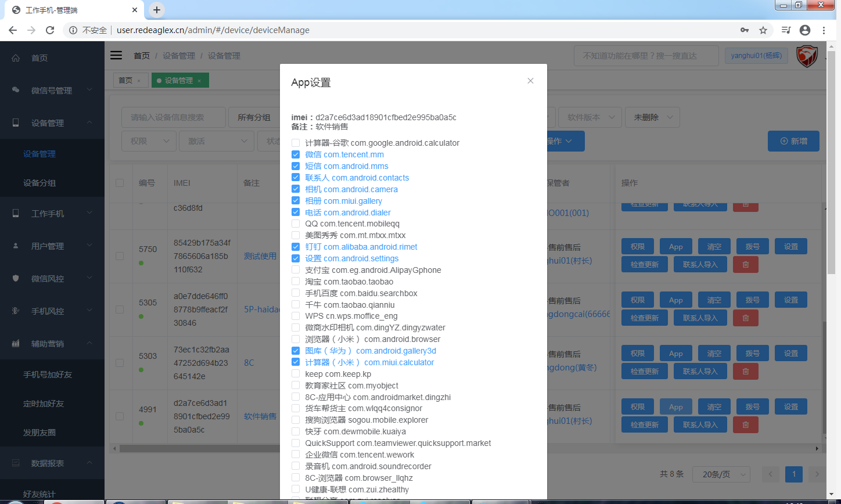
Task: Click the browser address bar URL
Action: (x=213, y=30)
